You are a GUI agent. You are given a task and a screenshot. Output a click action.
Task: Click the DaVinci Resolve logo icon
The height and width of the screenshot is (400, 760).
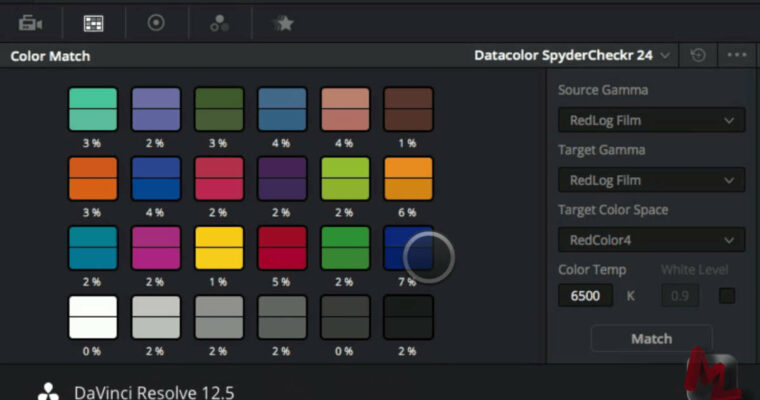tap(48, 392)
